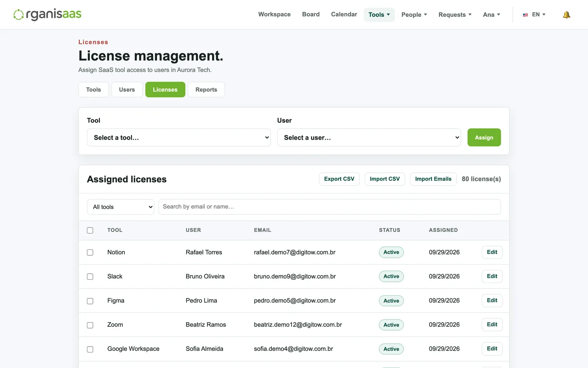Click Edit on the Figma row
The width and height of the screenshot is (588, 368).
492,300
